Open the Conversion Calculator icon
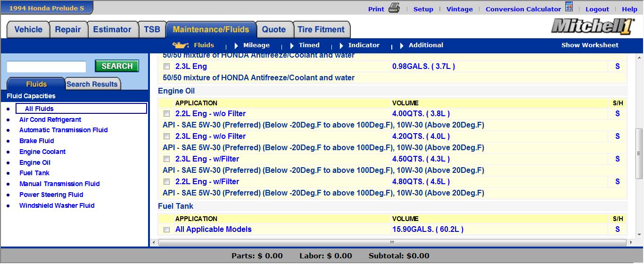 click(569, 7)
